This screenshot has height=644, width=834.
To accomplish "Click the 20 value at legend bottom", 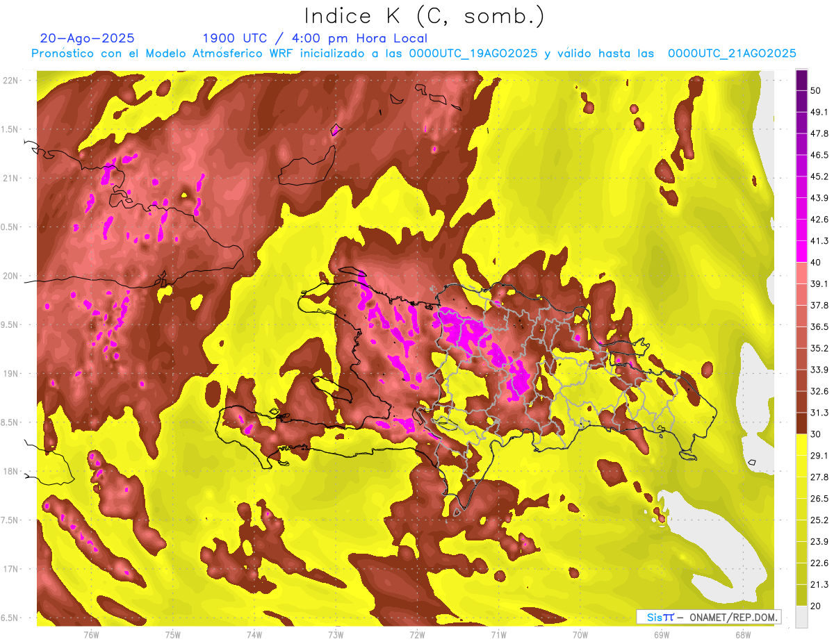I will pos(817,606).
